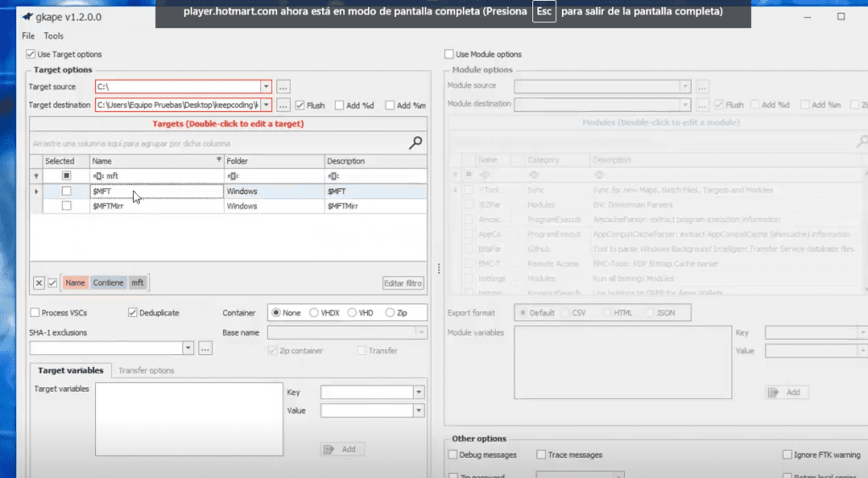The width and height of the screenshot is (868, 478).
Task: Click the Name filter condition token
Action: [75, 283]
